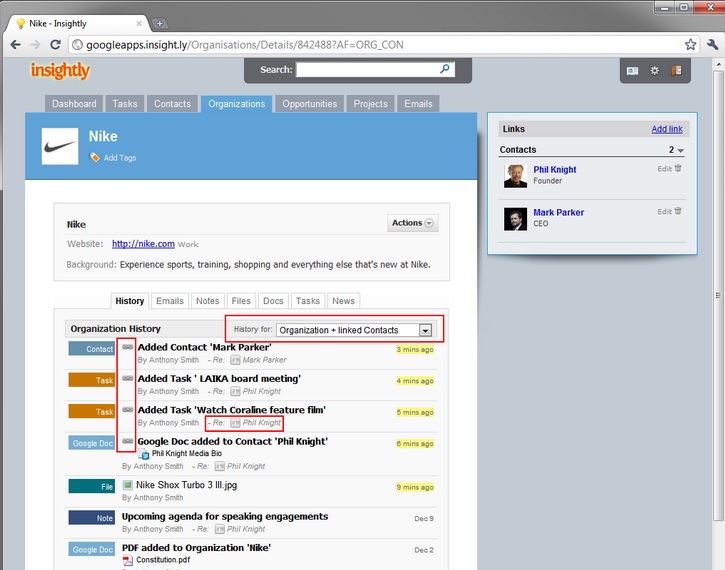
Task: Open Phil Knight contact link
Action: click(x=555, y=170)
